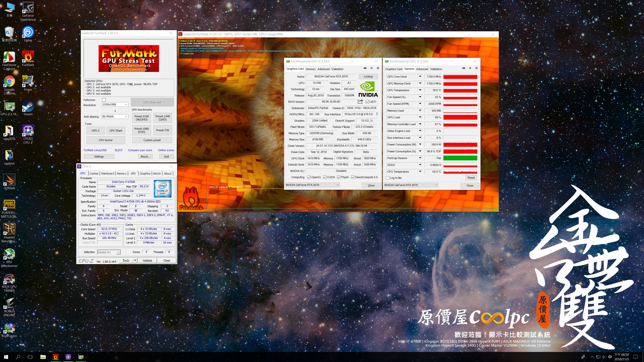Open the FurMark desktop shortcut
This screenshot has width=644, height=362.
click(x=28, y=58)
